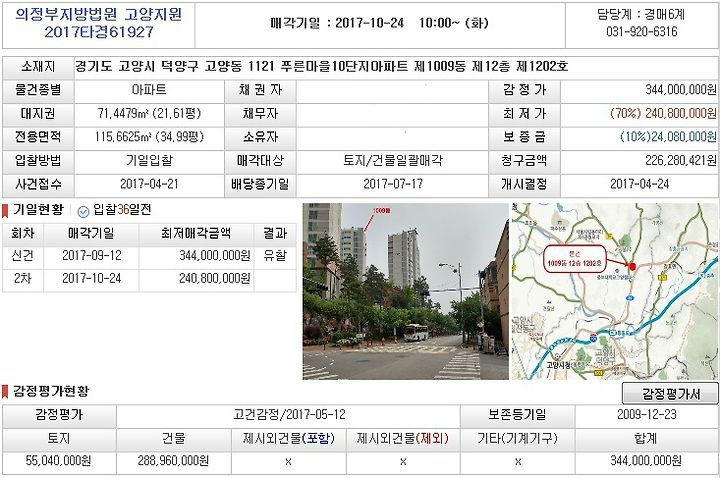This screenshot has height=478, width=720.
Task: Click appraisal info 고건감정/2017-05-12
Action: pos(289,415)
